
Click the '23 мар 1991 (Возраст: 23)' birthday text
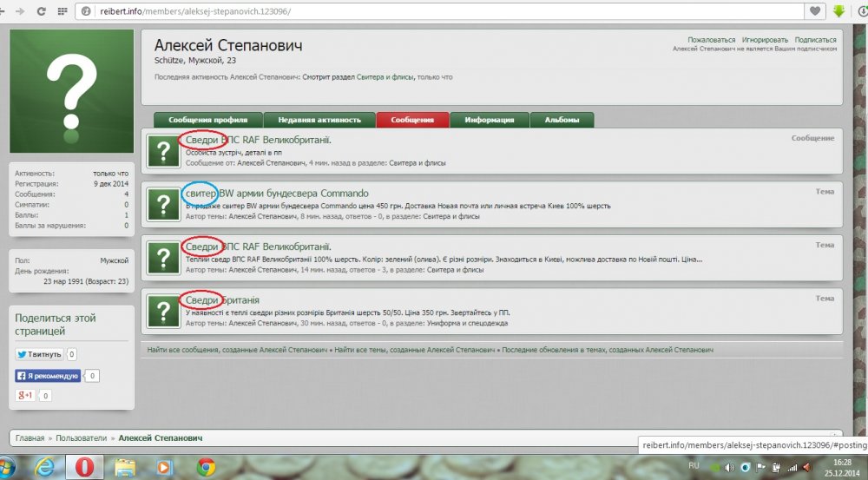tap(86, 281)
